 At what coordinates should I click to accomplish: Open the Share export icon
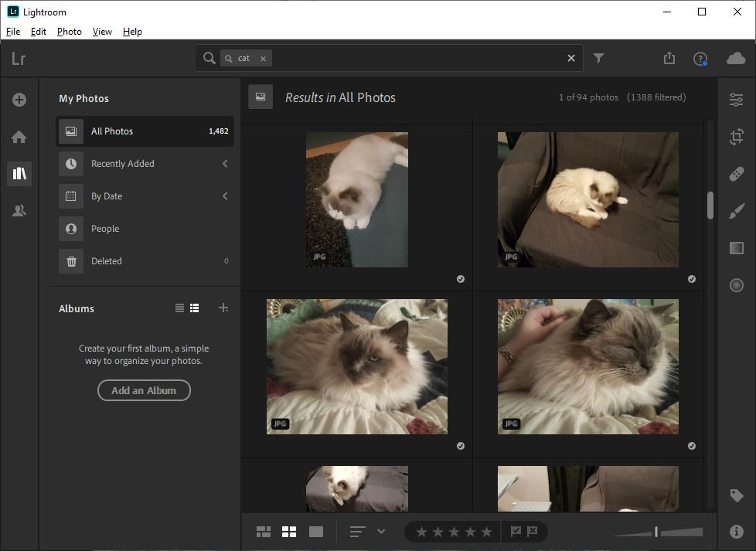(669, 58)
